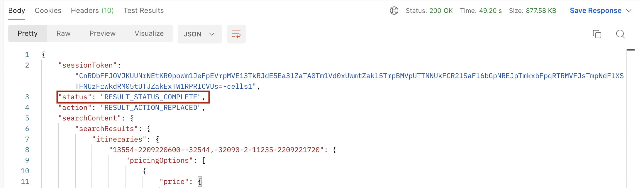
Task: Click the Status 200 OK indicator
Action: [429, 11]
